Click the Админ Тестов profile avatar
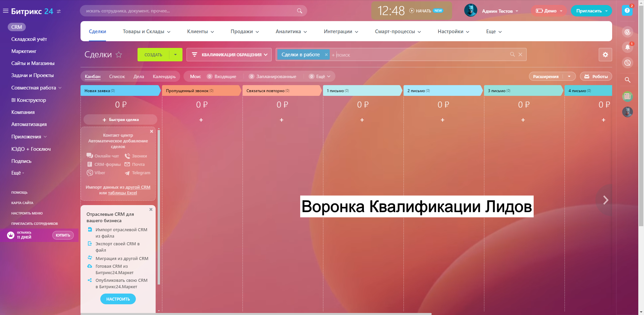644x315 pixels. tap(470, 10)
